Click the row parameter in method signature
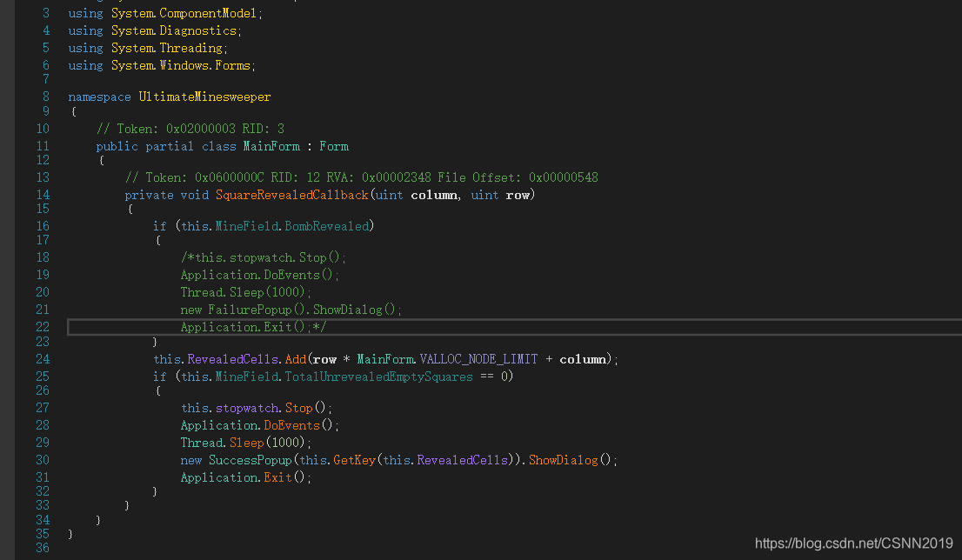Image resolution: width=962 pixels, height=560 pixels. (518, 195)
